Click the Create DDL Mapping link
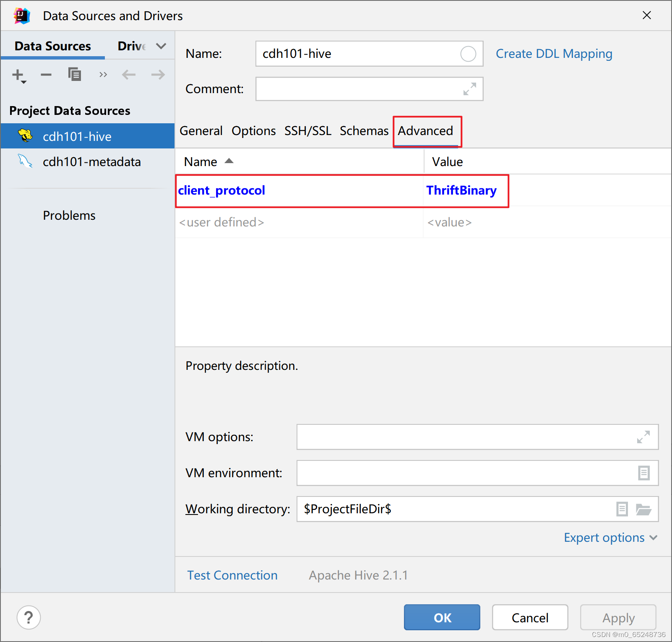The image size is (672, 642). pos(554,54)
